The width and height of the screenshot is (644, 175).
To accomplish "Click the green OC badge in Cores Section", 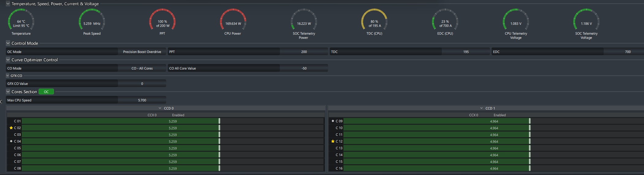I will [46, 92].
